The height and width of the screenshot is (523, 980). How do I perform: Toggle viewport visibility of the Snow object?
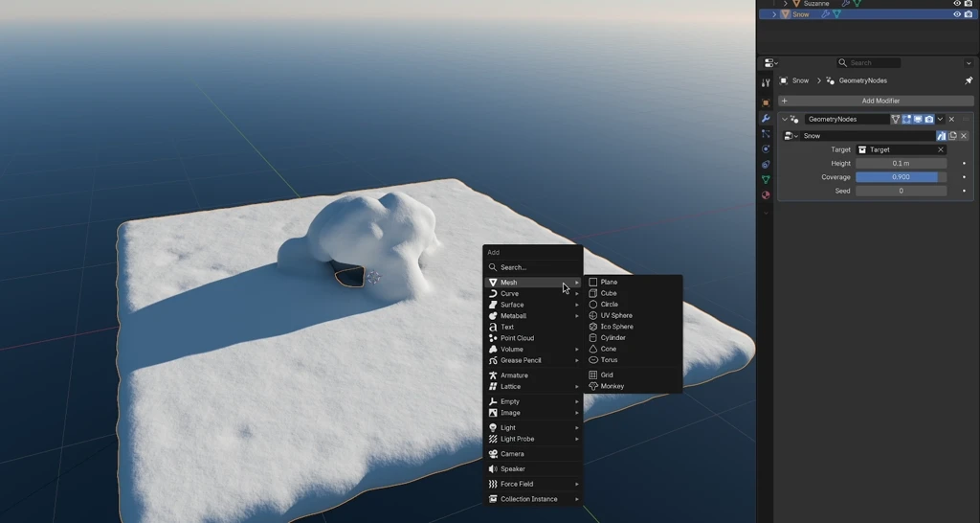pos(956,14)
